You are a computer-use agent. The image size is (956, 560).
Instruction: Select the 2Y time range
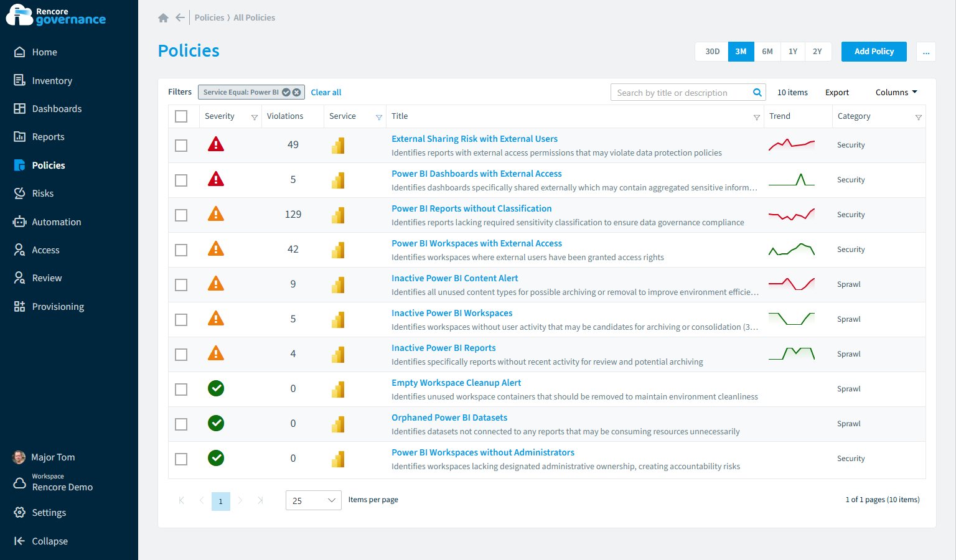(818, 52)
